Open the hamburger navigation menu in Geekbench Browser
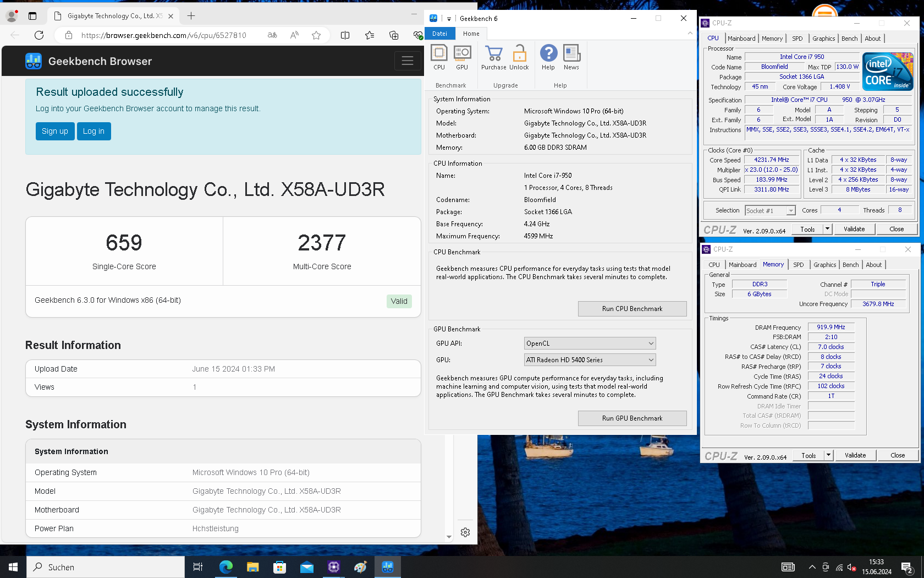This screenshot has height=578, width=924. 408,61
